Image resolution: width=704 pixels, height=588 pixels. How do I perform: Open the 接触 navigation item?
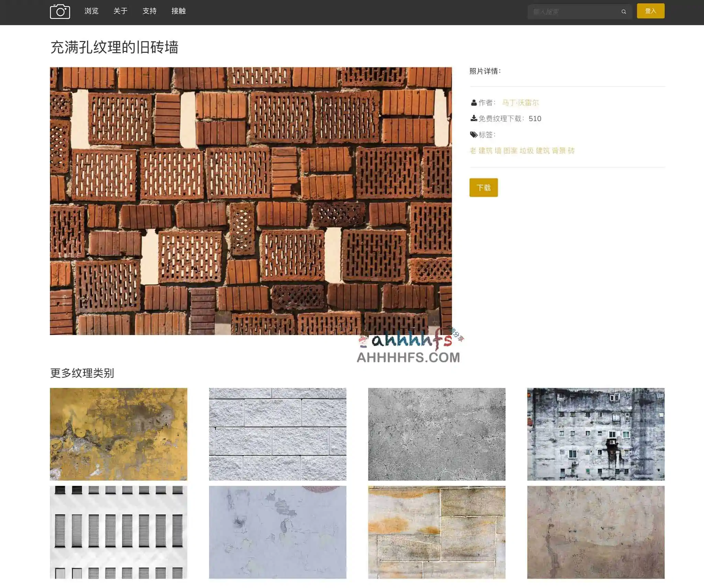point(178,11)
